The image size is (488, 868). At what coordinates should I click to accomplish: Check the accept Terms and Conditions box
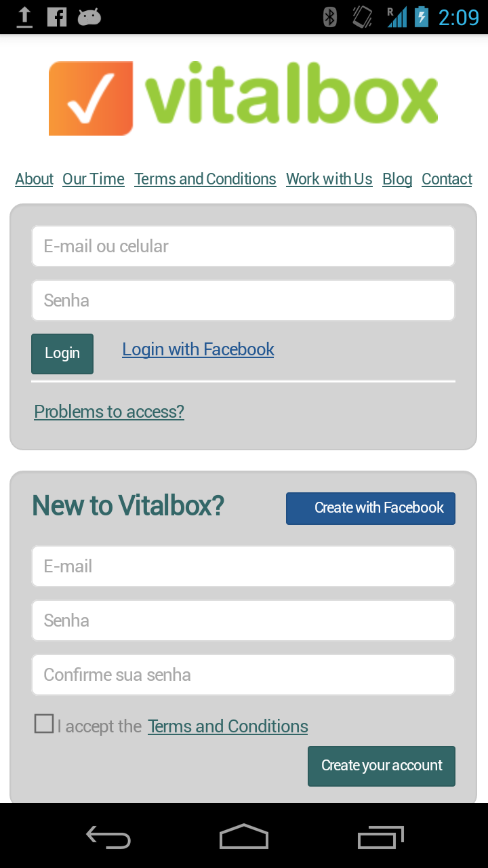click(44, 724)
